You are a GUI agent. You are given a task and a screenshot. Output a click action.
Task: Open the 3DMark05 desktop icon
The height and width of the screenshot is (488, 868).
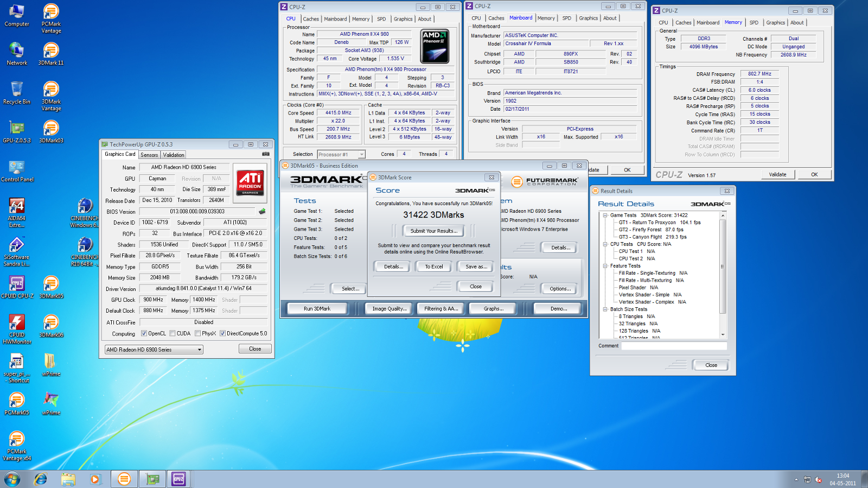51,287
